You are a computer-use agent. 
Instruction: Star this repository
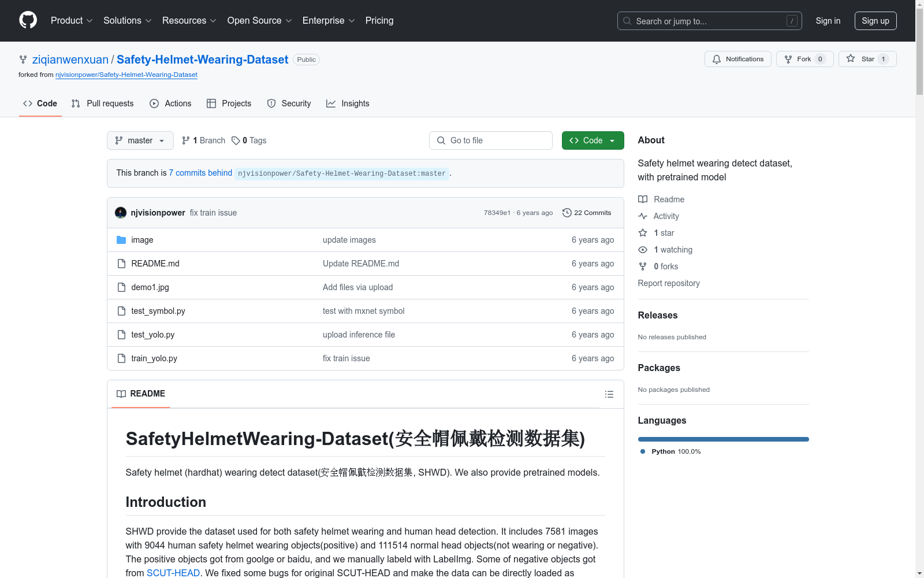click(x=867, y=59)
